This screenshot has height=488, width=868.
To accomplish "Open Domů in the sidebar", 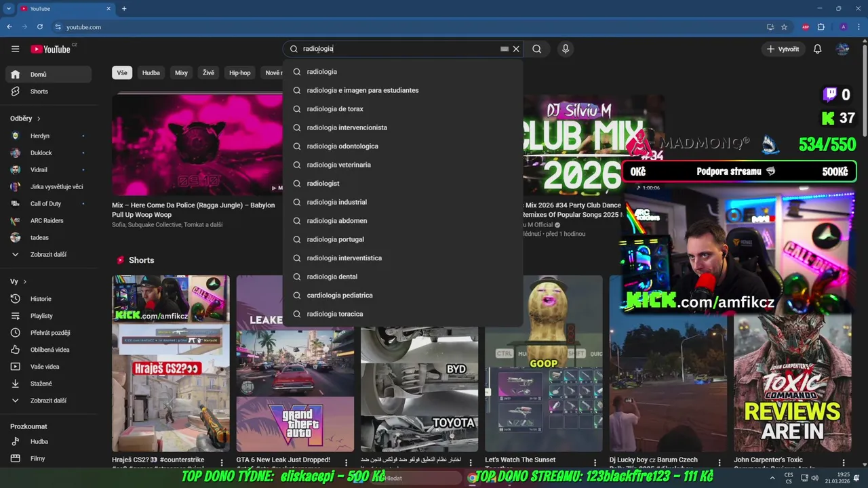I will tap(47, 75).
